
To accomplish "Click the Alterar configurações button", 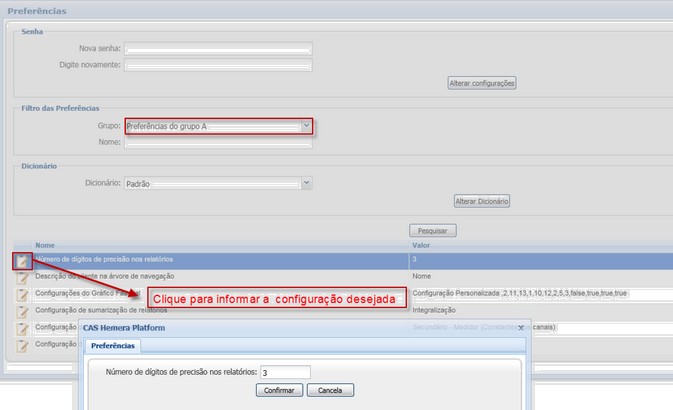I will [x=481, y=83].
